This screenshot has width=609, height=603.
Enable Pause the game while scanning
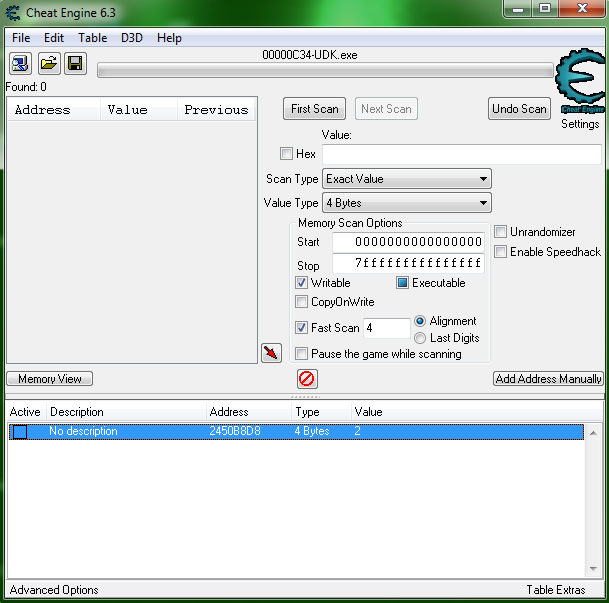(x=301, y=354)
